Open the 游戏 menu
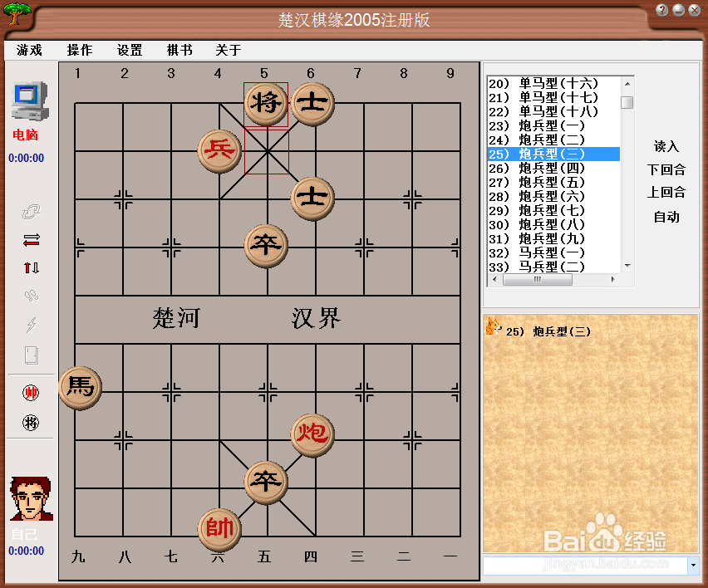This screenshot has height=588, width=708. point(29,50)
